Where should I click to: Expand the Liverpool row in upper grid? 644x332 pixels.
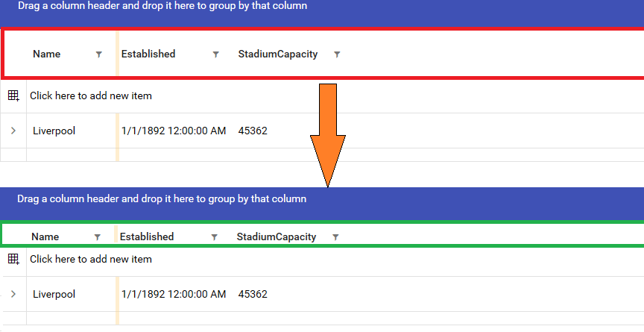(x=13, y=131)
